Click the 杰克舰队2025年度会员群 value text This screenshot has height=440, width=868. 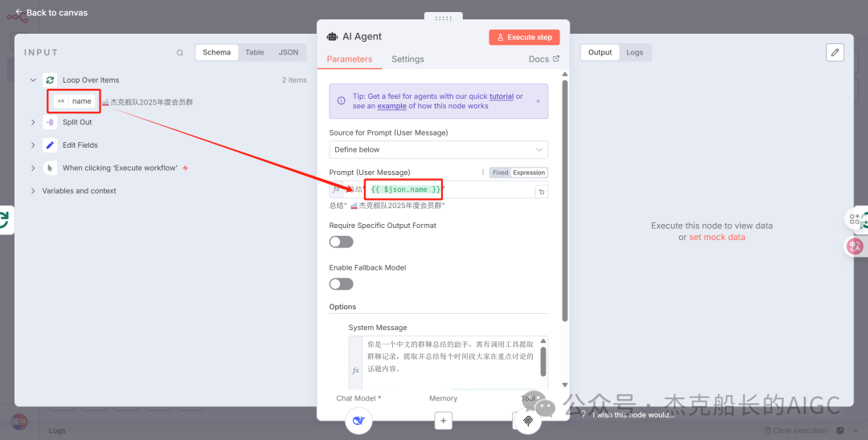tap(147, 102)
